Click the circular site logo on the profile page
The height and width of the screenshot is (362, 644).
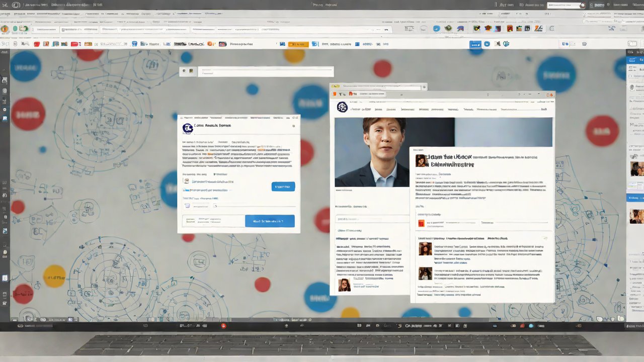342,107
